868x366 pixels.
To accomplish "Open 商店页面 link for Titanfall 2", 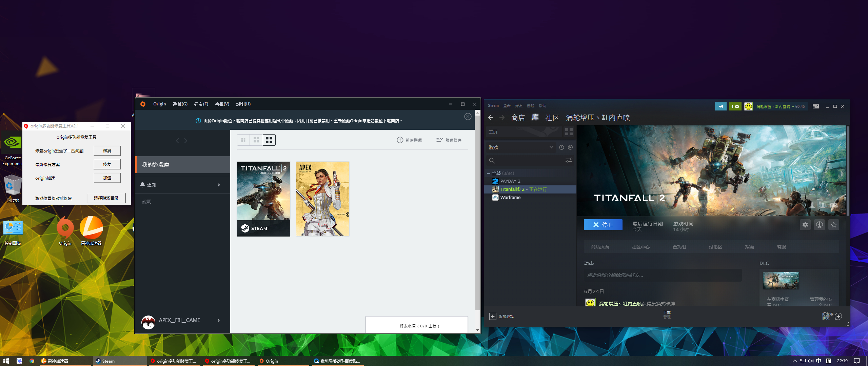I will click(x=600, y=247).
